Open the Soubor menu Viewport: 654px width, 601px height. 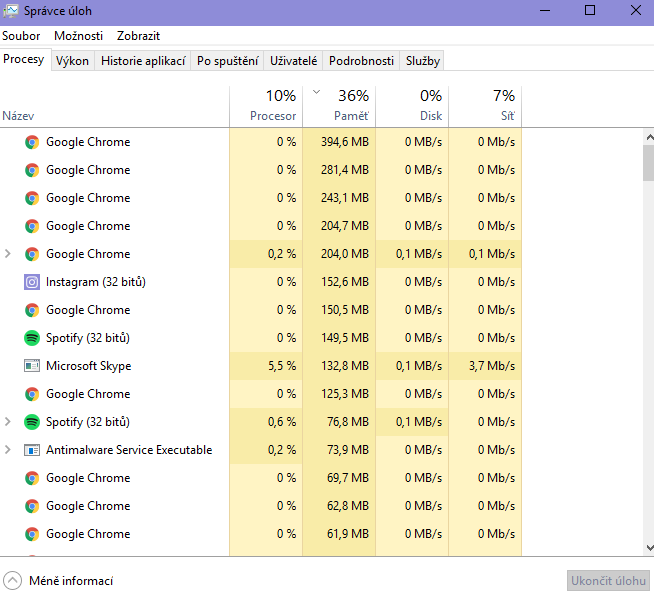pyautogui.click(x=21, y=35)
